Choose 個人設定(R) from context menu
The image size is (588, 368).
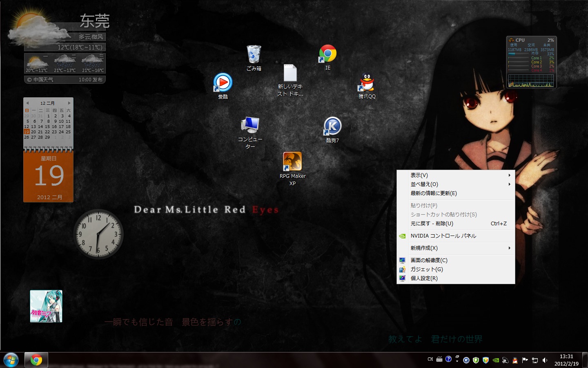tap(456, 278)
